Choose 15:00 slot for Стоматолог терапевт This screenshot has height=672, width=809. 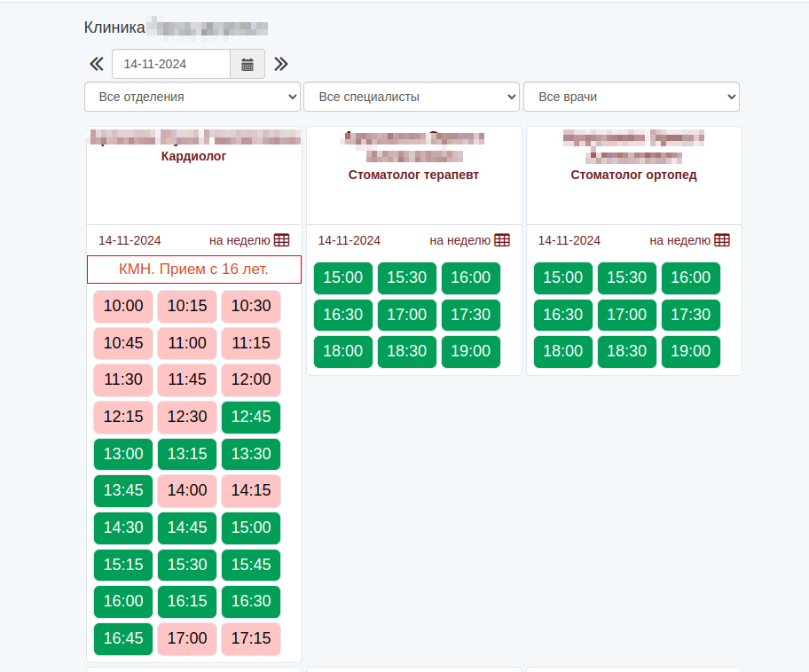[x=343, y=277]
